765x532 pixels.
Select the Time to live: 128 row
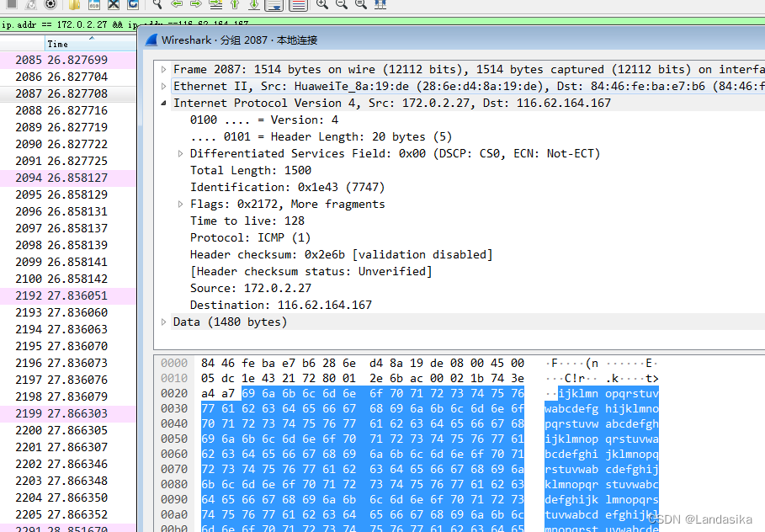tap(247, 221)
